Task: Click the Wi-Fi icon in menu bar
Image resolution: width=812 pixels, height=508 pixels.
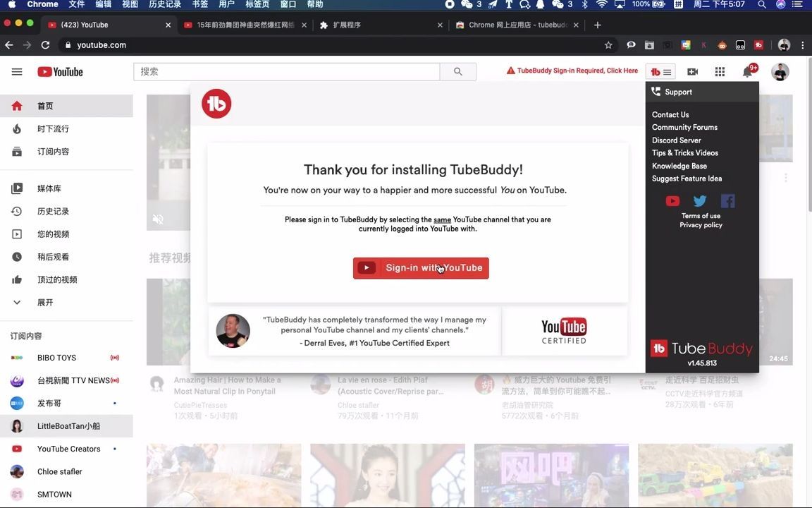Action: 601,4
